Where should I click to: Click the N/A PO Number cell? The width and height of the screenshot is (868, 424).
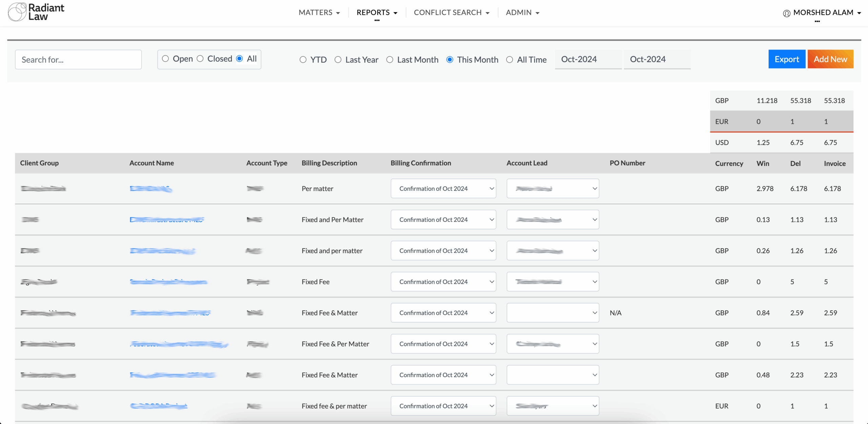point(616,313)
